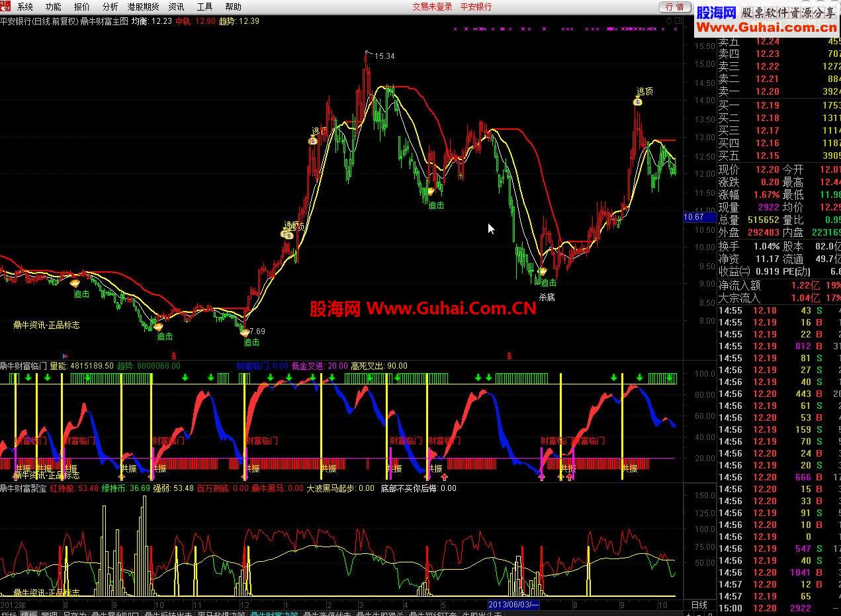Select the 买一 12.19 order book row
The width and height of the screenshot is (841, 616).
click(779, 105)
